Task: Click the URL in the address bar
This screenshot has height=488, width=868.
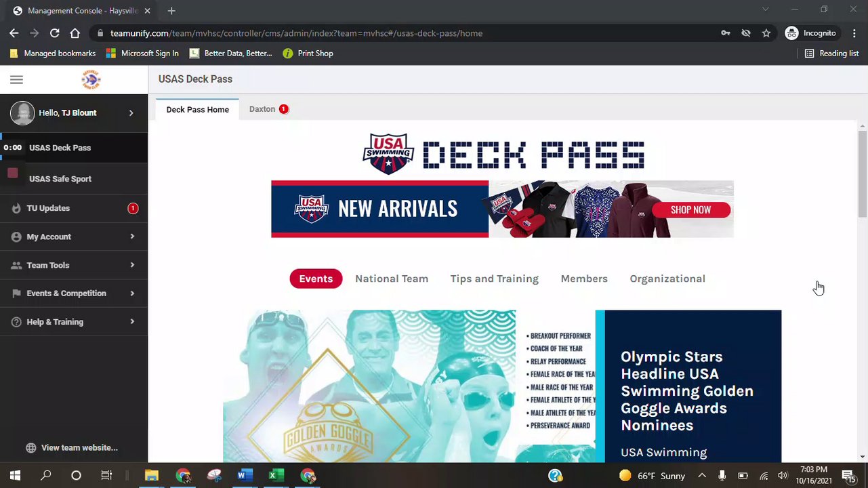Action: coord(296,33)
